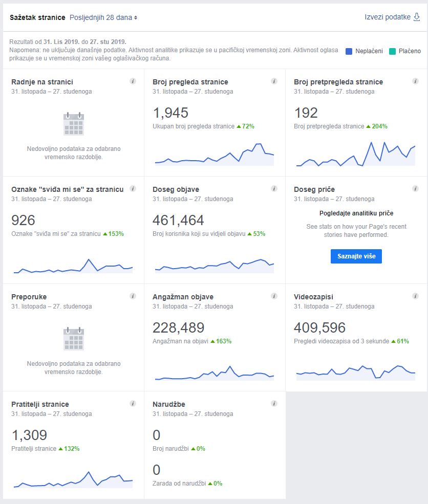
Task: Open info icon for Preporuke card
Action: (133, 296)
